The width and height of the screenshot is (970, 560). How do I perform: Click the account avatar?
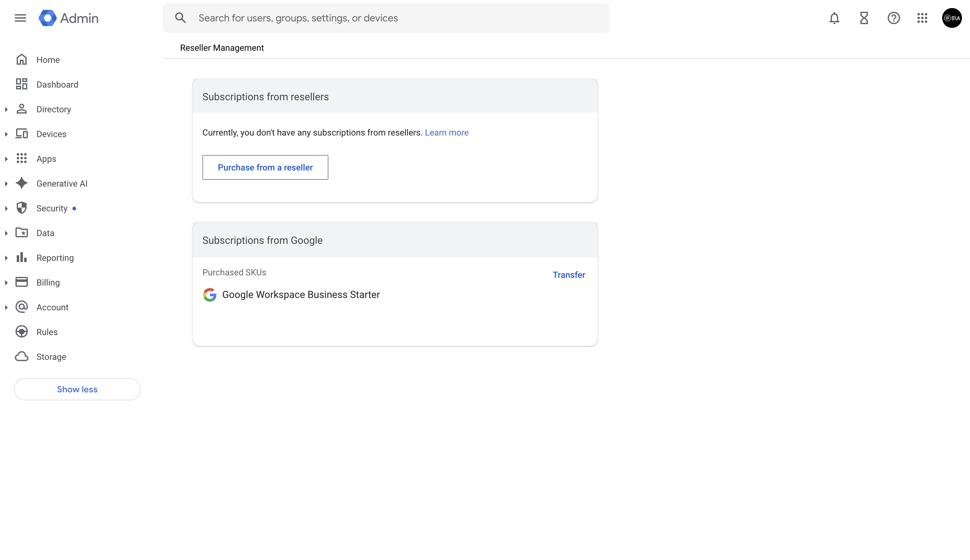coord(952,18)
